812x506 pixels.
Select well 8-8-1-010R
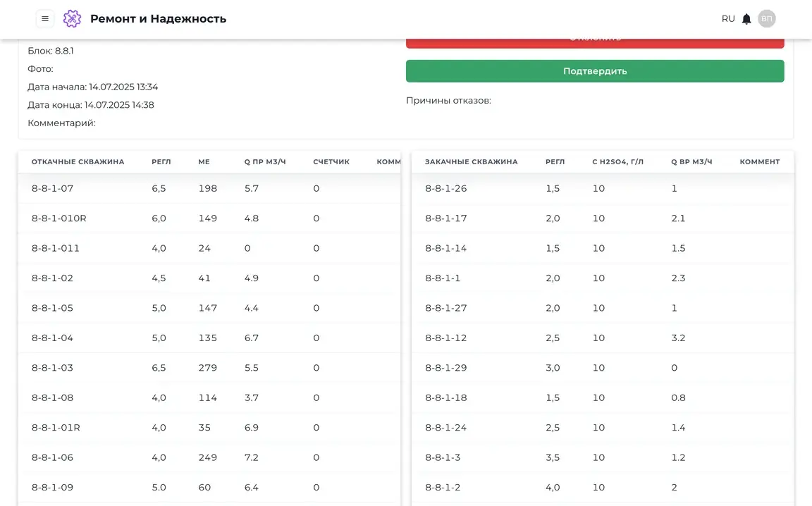click(x=209, y=218)
